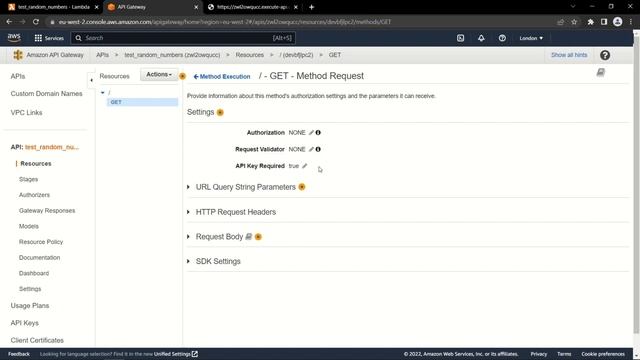Click the documentation icon next to Request Body

(248, 237)
